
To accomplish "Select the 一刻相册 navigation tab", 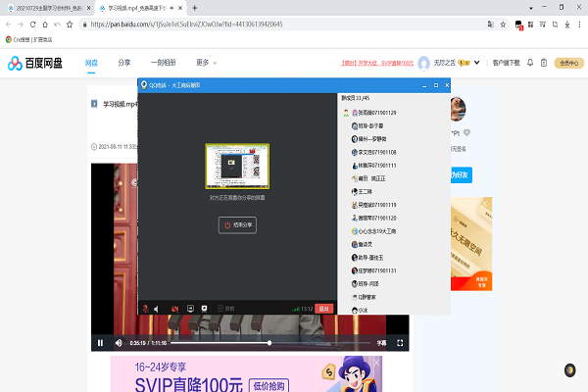I will 164,63.
